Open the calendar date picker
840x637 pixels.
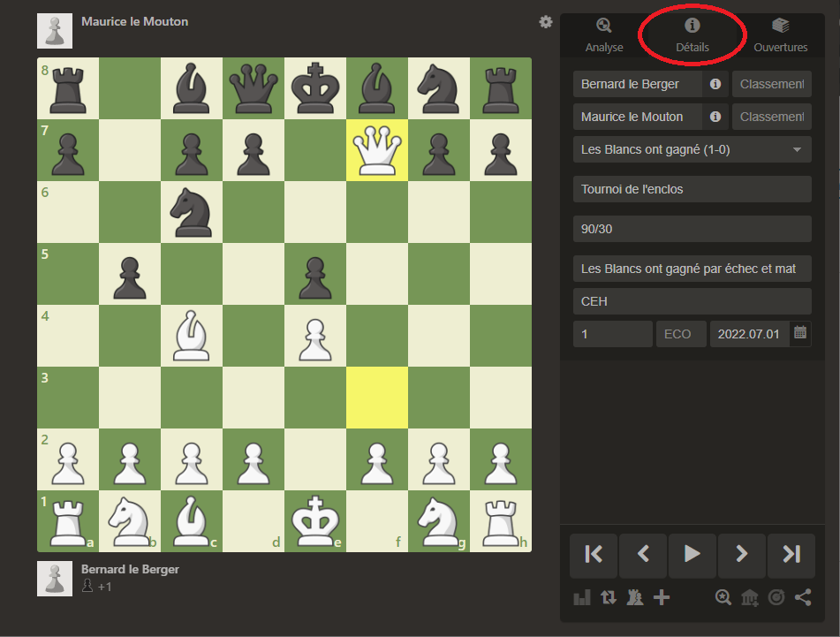[800, 333]
